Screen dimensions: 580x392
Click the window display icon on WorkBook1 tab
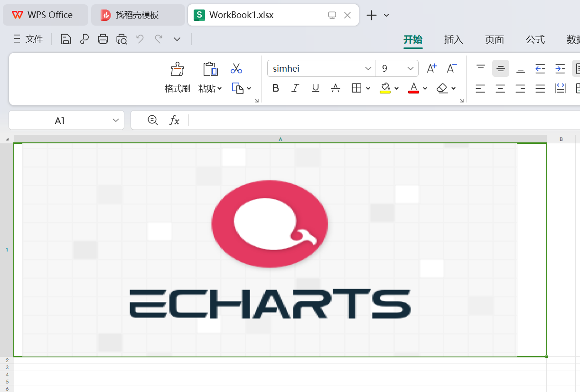pyautogui.click(x=332, y=15)
